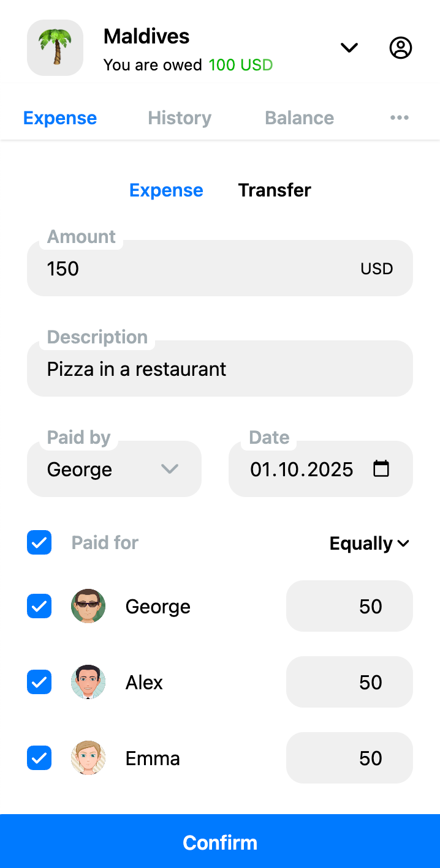Click George's avatar in the Paid for list

click(88, 606)
